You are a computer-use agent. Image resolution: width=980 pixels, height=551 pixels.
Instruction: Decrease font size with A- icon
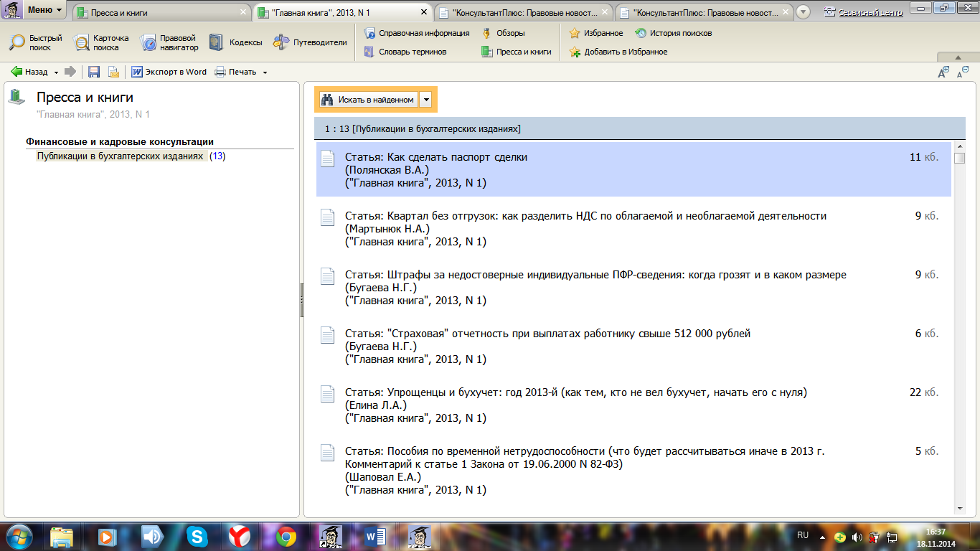[x=963, y=72]
